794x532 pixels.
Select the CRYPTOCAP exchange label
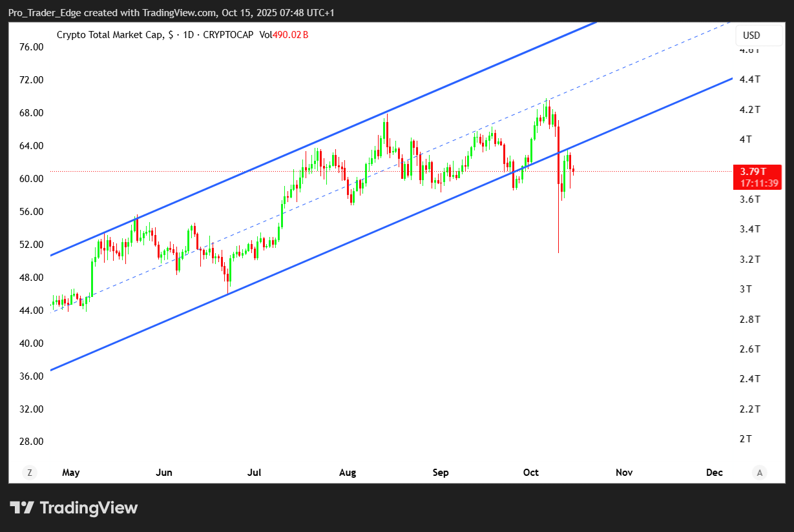coord(228,35)
